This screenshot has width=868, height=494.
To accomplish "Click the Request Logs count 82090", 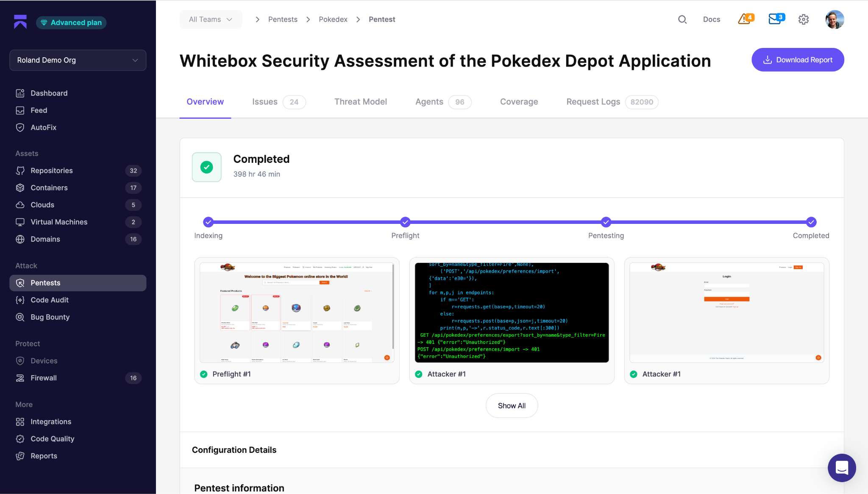I will pyautogui.click(x=642, y=102).
